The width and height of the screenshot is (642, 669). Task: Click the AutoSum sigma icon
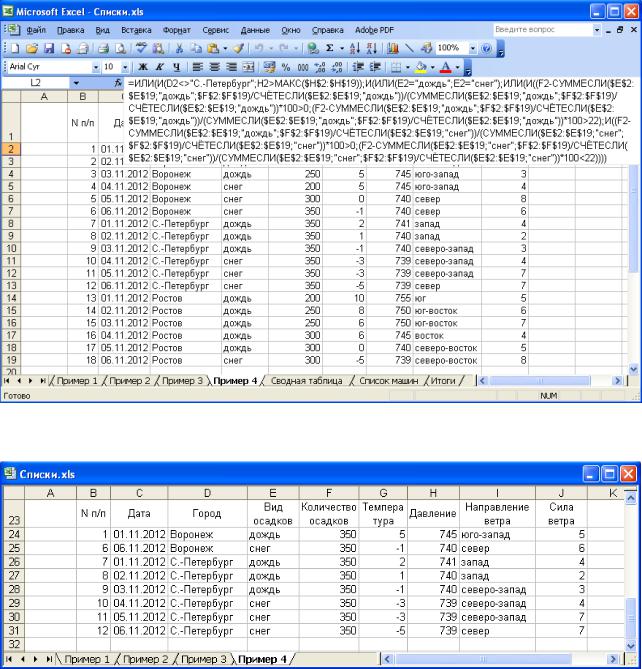[329, 48]
